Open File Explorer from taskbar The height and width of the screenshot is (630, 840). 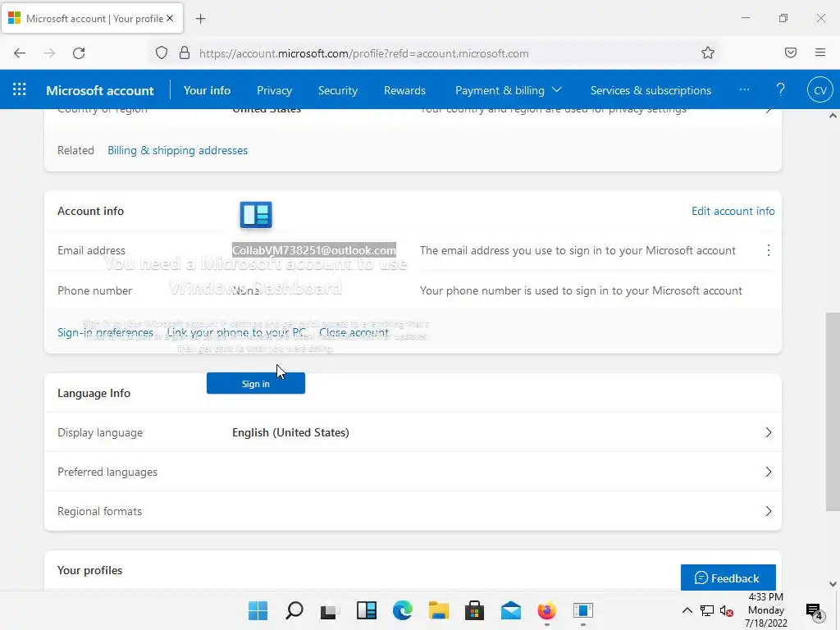point(438,610)
